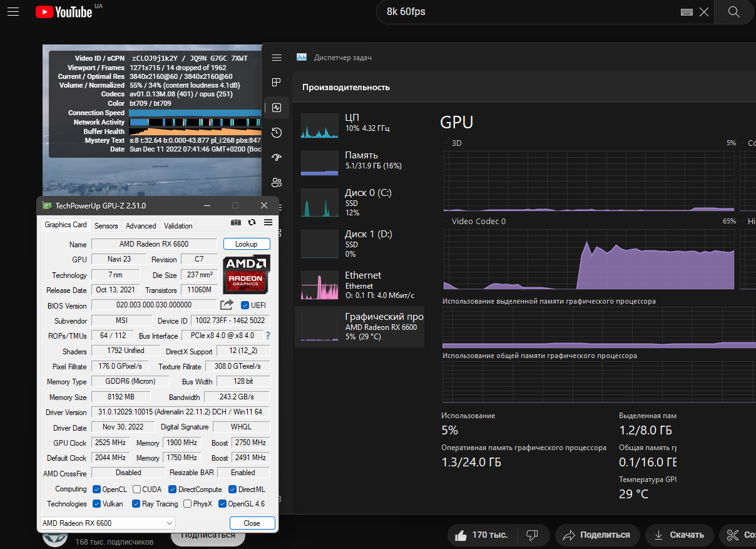Take a GPU-Z screenshot with the camera icon
This screenshot has width=756, height=549.
coord(236,222)
